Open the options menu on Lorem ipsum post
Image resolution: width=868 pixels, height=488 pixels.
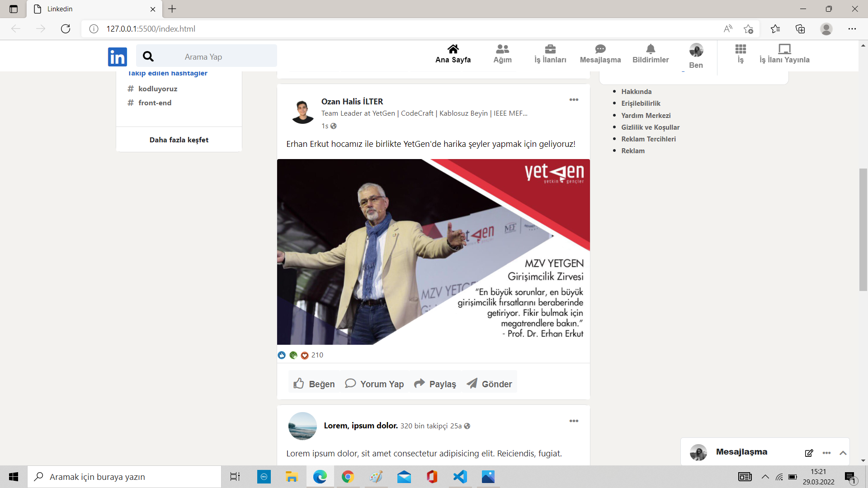tap(573, 421)
